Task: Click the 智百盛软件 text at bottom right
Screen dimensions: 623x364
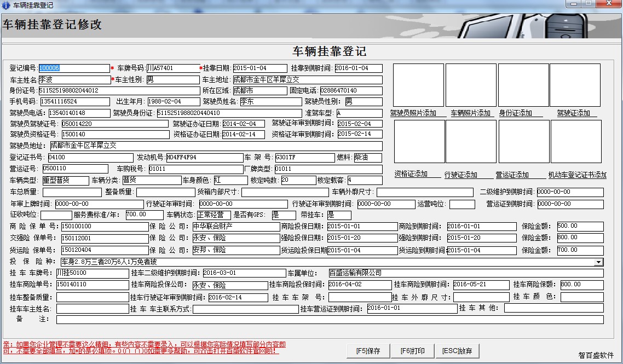Action: 596,356
